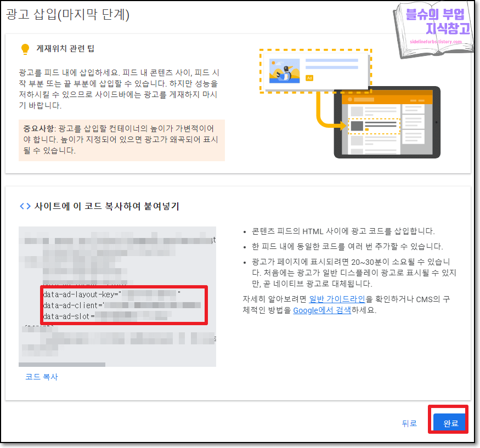Click the data-ad-client line in the code
480x448 pixels.
coord(122,305)
